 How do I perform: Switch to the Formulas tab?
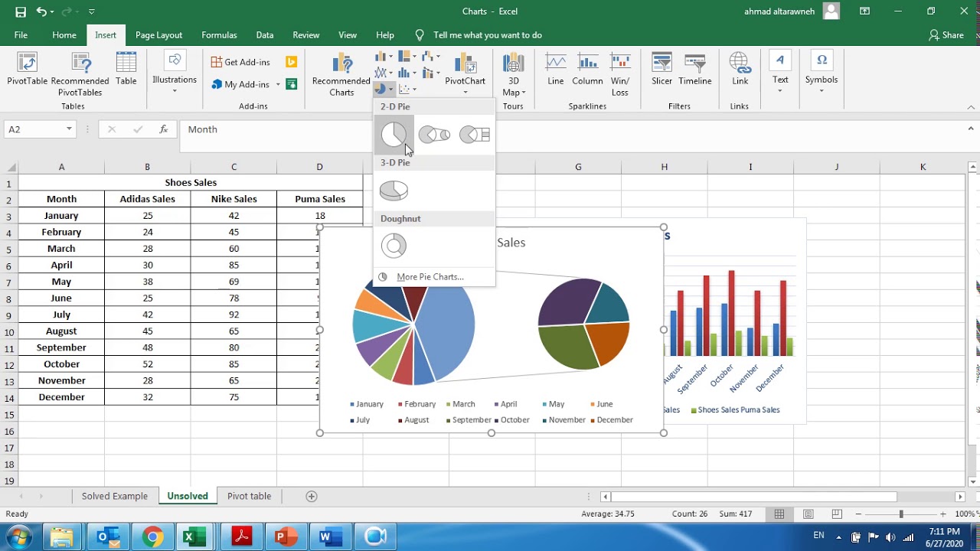tap(219, 35)
